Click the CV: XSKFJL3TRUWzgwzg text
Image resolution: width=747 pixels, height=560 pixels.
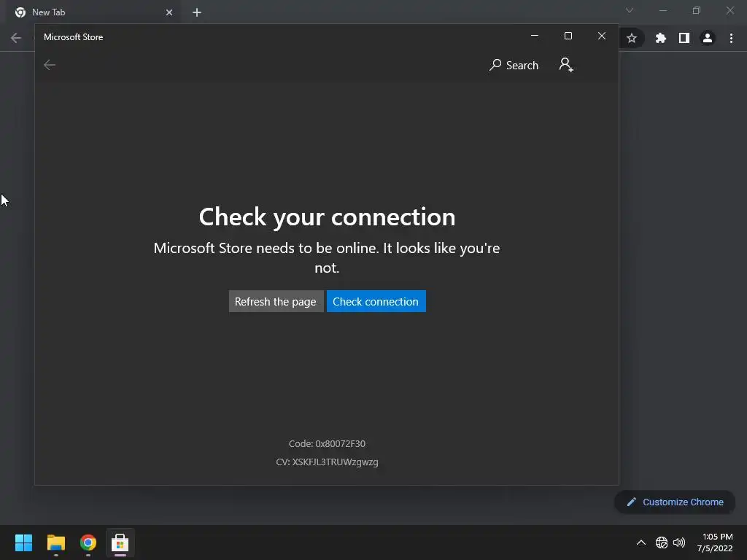327,462
